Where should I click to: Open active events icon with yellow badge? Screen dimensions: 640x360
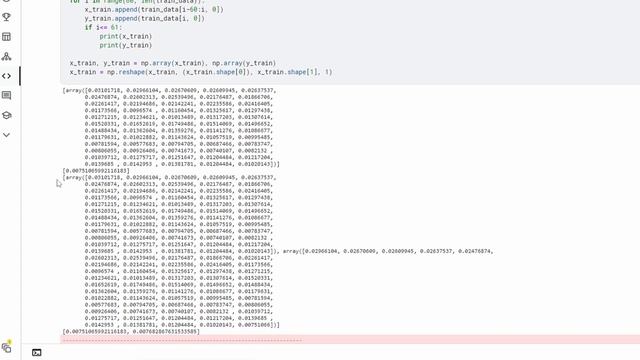7,347
